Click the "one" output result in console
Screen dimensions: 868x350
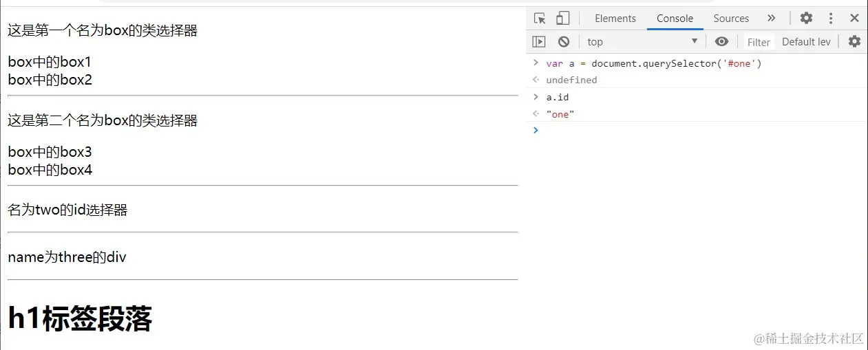[x=560, y=114]
